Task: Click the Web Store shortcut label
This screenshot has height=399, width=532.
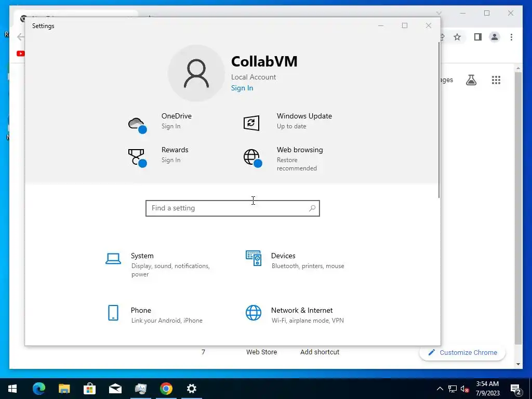Action: (x=261, y=352)
